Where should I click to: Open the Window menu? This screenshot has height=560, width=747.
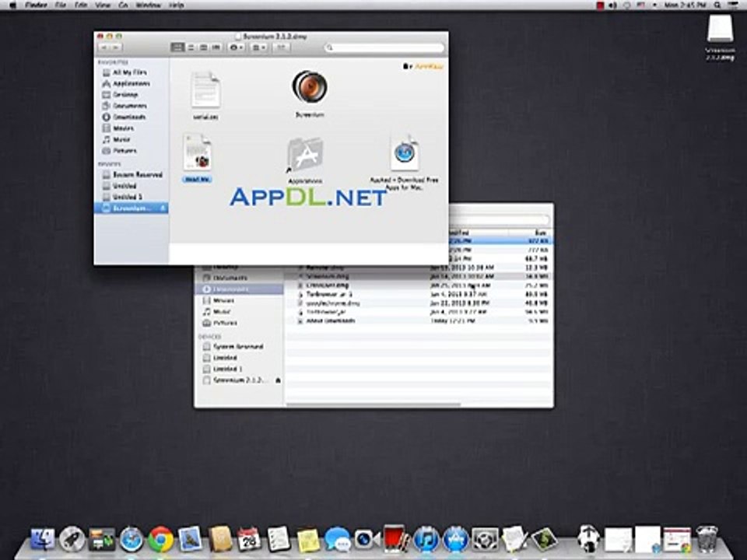[148, 5]
